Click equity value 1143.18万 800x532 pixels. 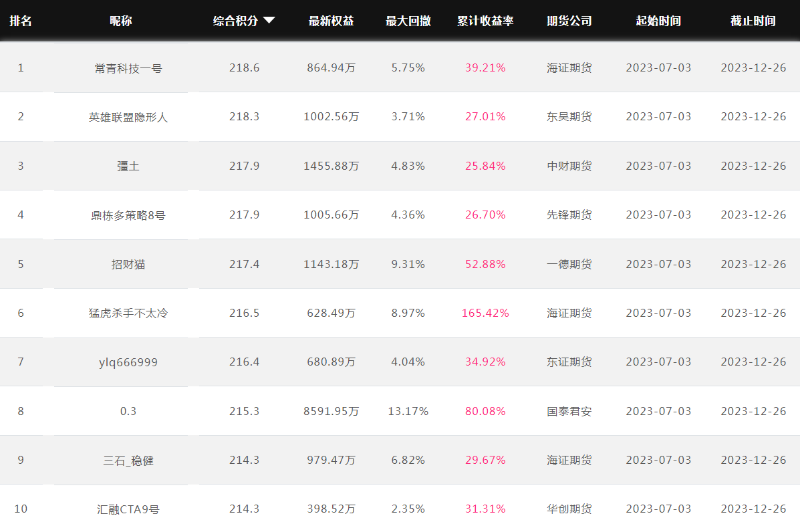[x=331, y=264]
